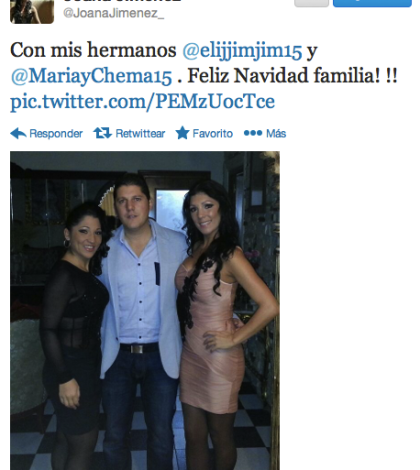Mark tweet via the Favorito label
The height and width of the screenshot is (470, 420).
[213, 133]
